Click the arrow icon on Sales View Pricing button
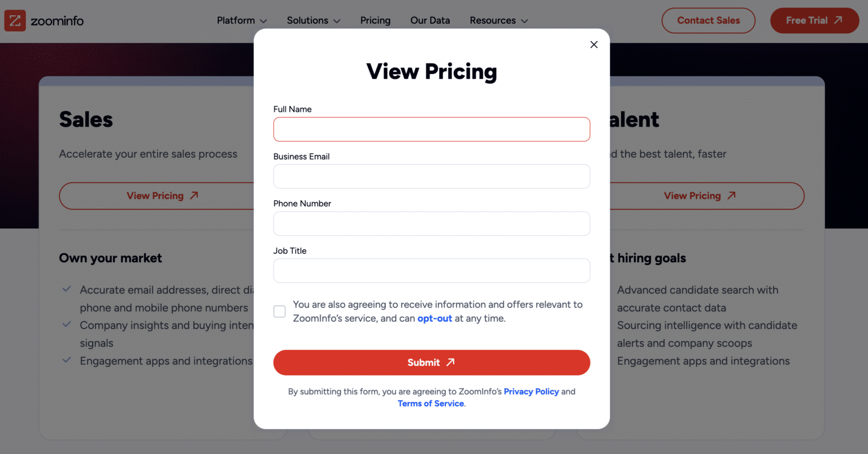The height and width of the screenshot is (454, 868). click(x=194, y=196)
